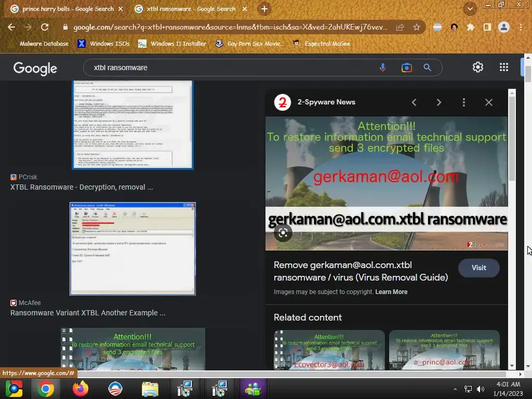Click Learn More about copyright
Screen dimensions: 532x399
tap(391, 292)
